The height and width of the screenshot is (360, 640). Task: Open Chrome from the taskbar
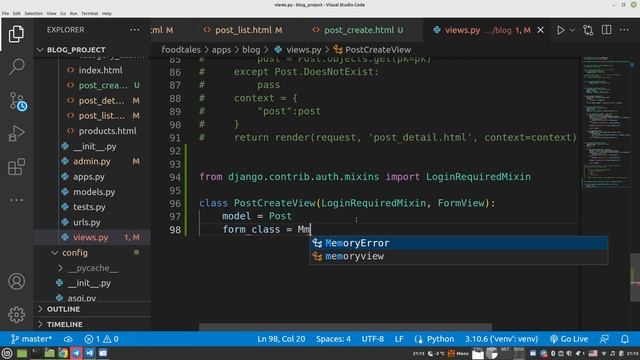63,353
